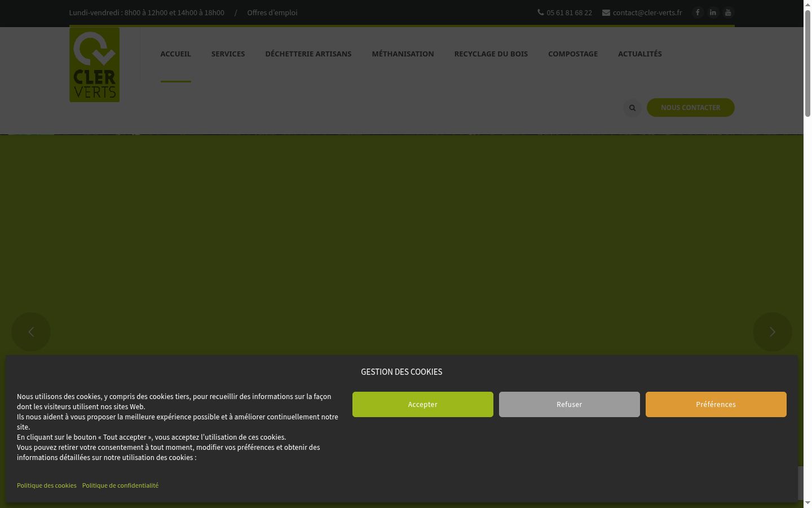This screenshot has width=812, height=508.
Task: Open the ACTUALITÉS menu item
Action: tap(640, 54)
